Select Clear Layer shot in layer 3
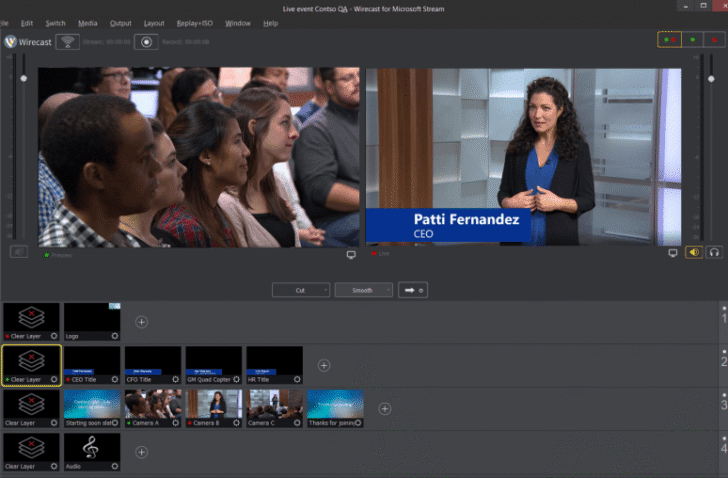Viewport: 728px width, 478px height. (32, 408)
